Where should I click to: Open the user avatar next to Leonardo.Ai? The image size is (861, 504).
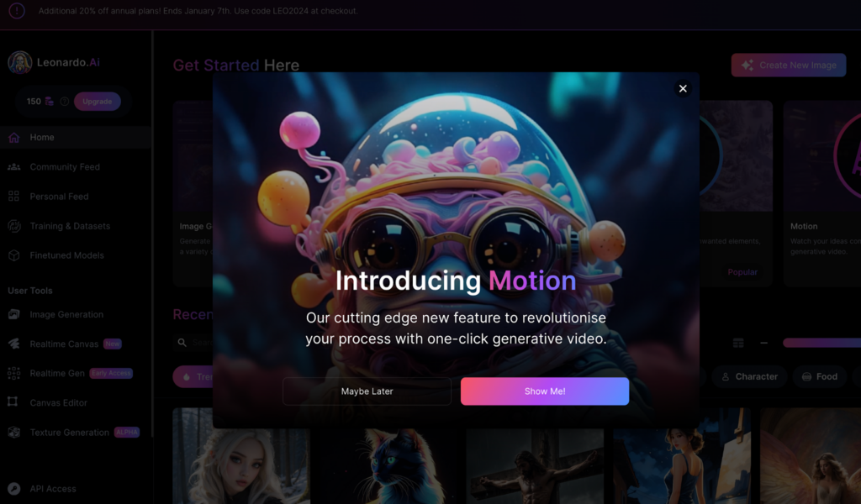[x=20, y=62]
